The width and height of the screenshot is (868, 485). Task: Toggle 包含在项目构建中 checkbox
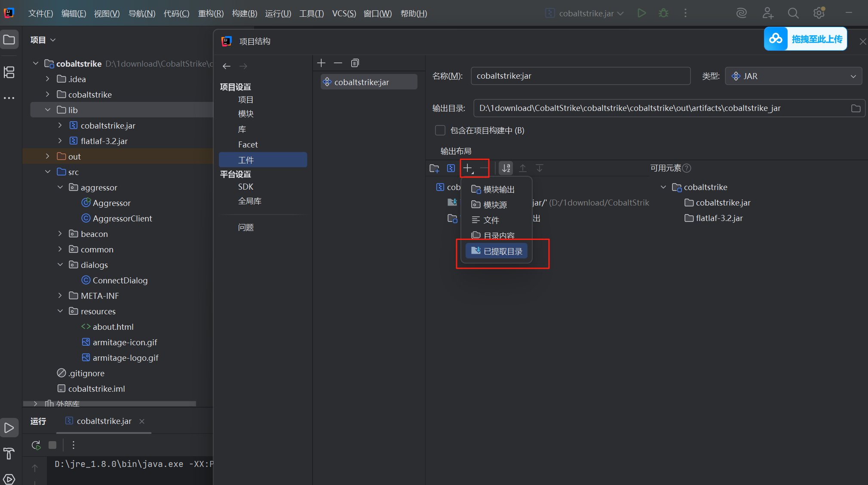(440, 130)
